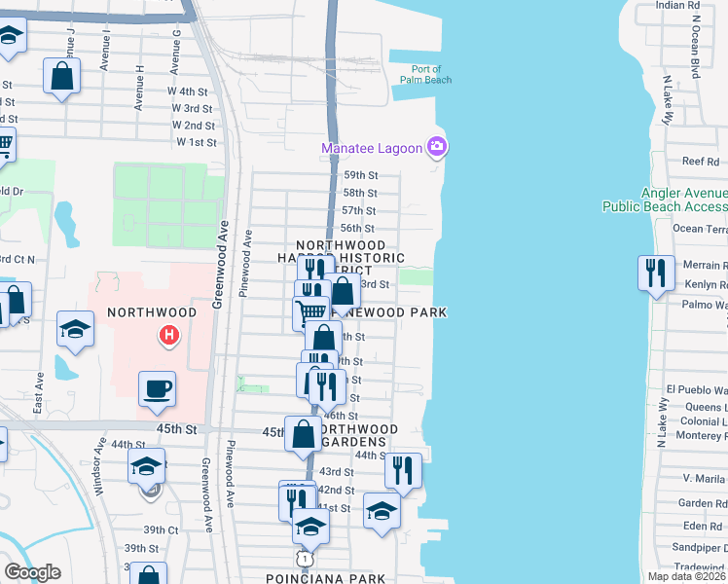Viewport: 728px width, 584px height.
Task: Click the Port of Palm Beach label
Action: 425,74
